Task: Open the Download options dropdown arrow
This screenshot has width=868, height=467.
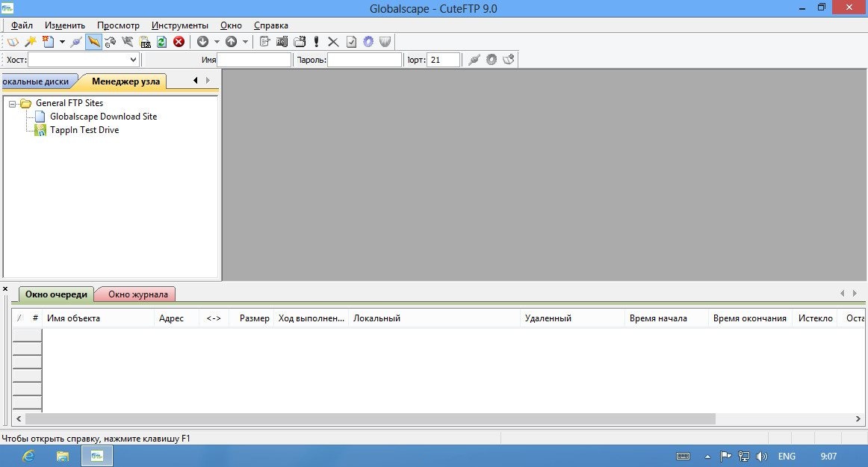Action: (x=217, y=42)
